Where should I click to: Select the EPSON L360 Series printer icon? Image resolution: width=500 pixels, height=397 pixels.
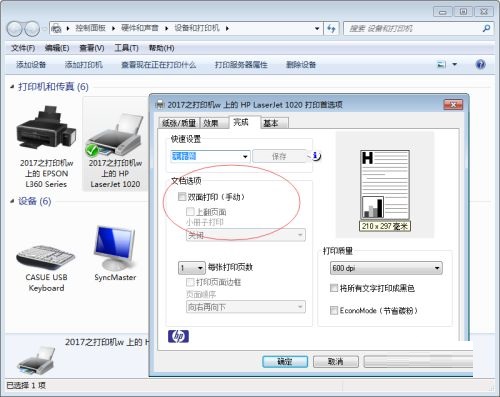point(46,128)
